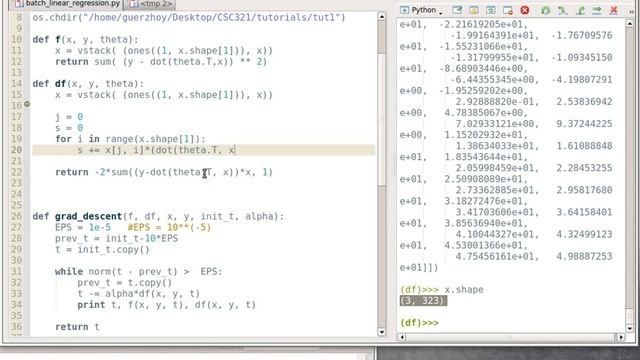Click the 'for i in range(x.shape[1]):' line
Viewport: 640px width, 360px height.
130,139
